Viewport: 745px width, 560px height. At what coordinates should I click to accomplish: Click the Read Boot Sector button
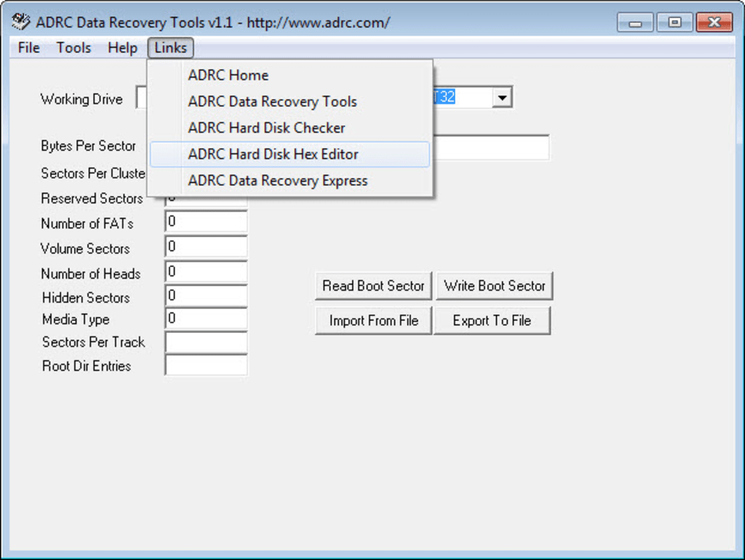pyautogui.click(x=373, y=286)
